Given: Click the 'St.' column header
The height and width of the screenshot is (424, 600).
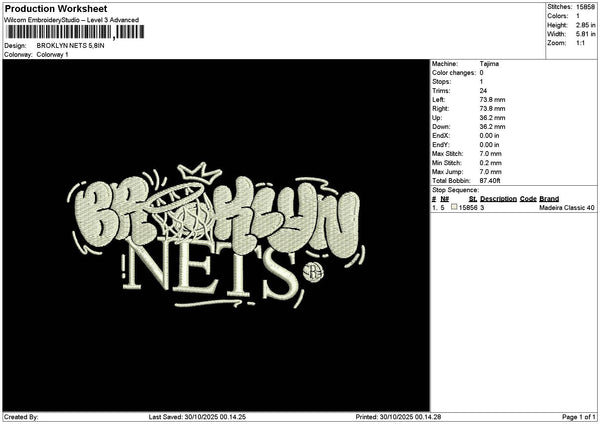Looking at the screenshot, I should coord(473,199).
